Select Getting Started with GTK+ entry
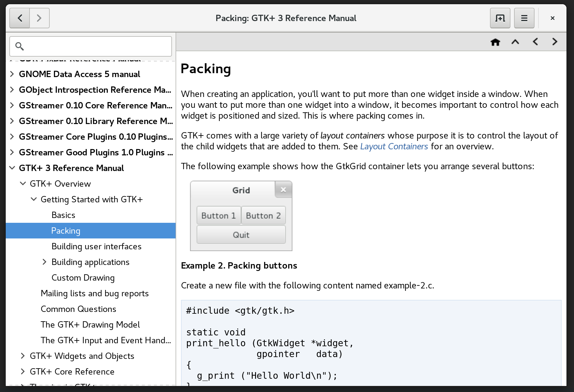This screenshot has width=574, height=392. coord(92,199)
